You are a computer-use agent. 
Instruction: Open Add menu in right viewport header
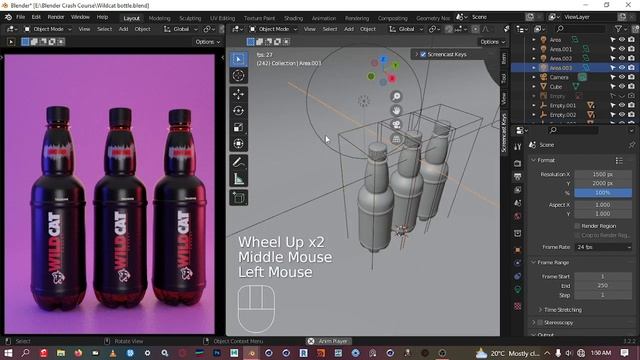coord(349,29)
